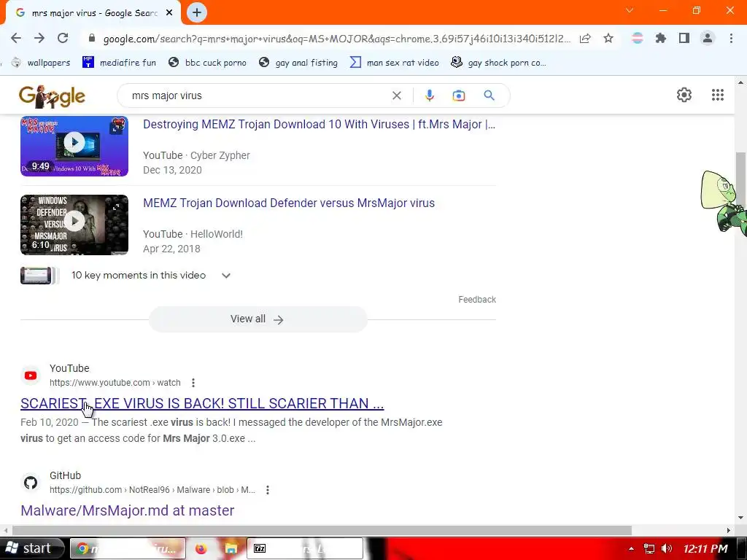Click the Apr 22, 2018 date text

coord(171,249)
